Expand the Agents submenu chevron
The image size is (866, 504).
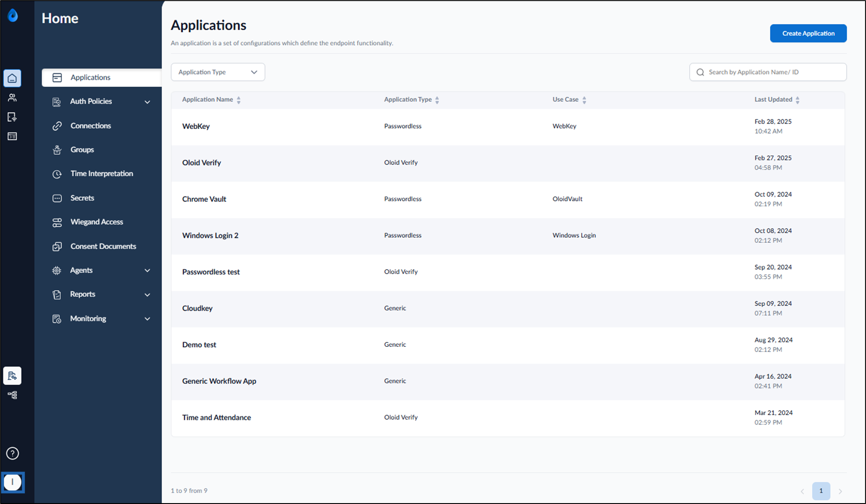pyautogui.click(x=147, y=271)
